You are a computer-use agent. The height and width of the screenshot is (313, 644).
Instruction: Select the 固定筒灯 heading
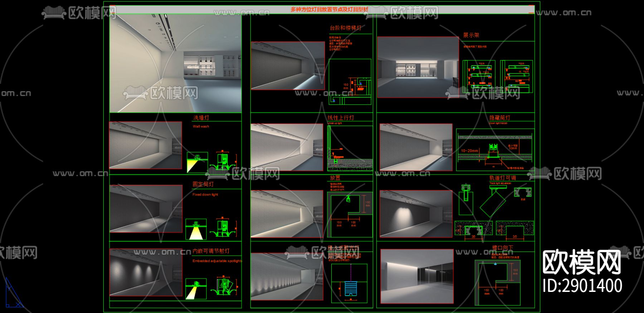(x=203, y=184)
